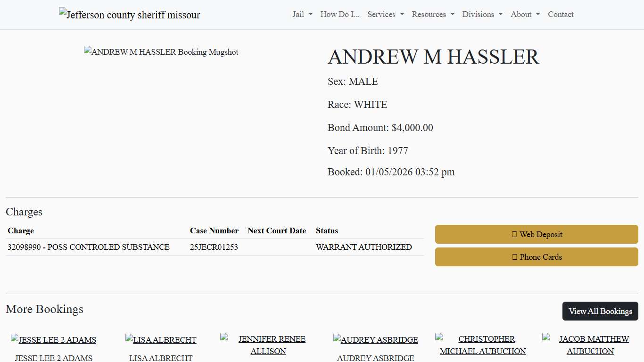Click the View All Bookings button
The image size is (644, 362).
pyautogui.click(x=600, y=311)
